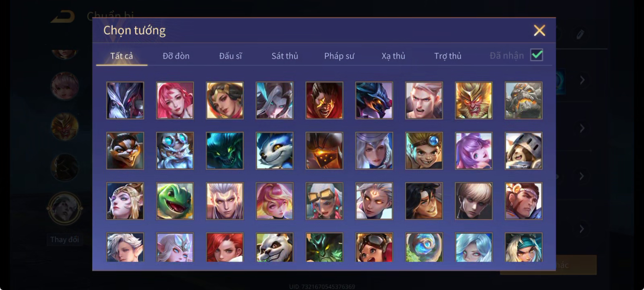Click the Thay đổi button
The width and height of the screenshot is (644, 290).
tap(65, 240)
